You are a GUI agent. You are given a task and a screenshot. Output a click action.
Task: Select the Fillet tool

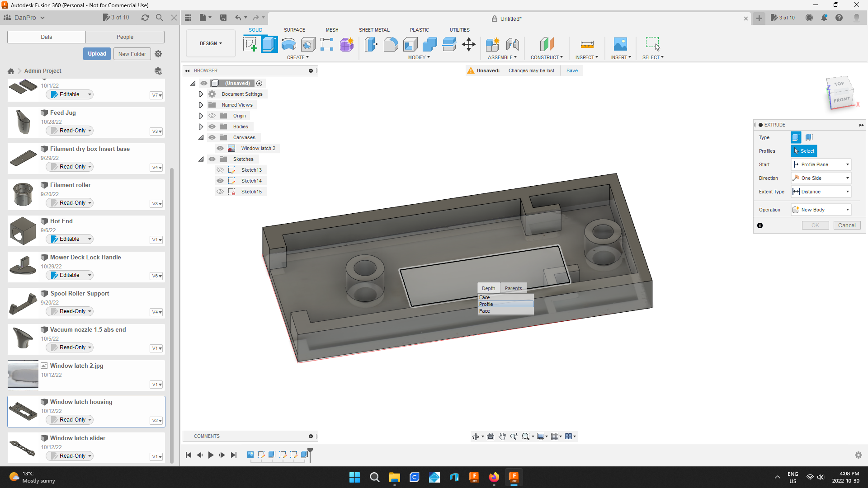[391, 44]
